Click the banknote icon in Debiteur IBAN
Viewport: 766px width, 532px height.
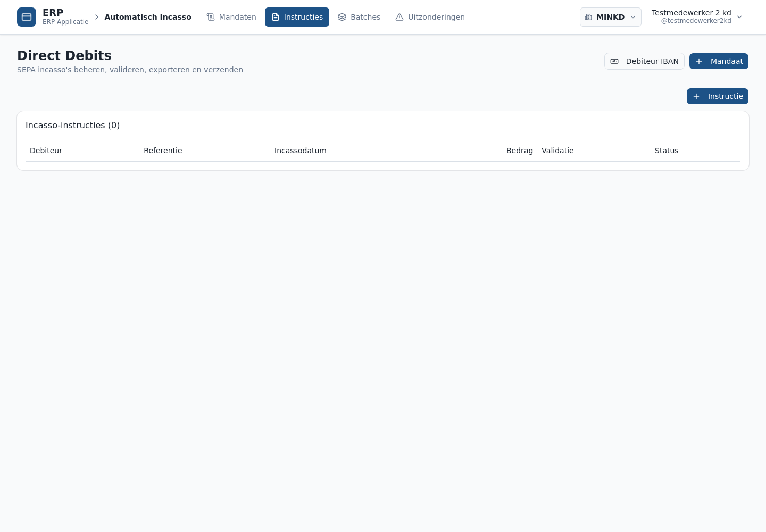click(x=614, y=61)
